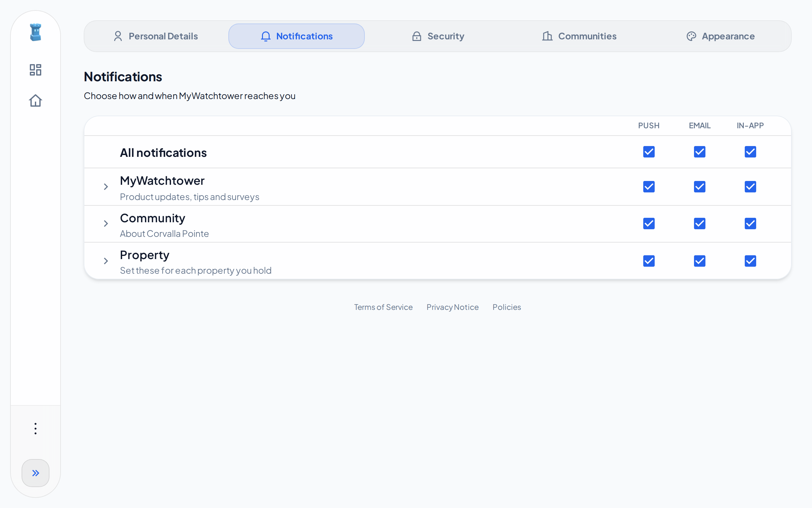Viewport: 812px width, 508px height.
Task: Turn off In-App for the Property row
Action: [750, 261]
